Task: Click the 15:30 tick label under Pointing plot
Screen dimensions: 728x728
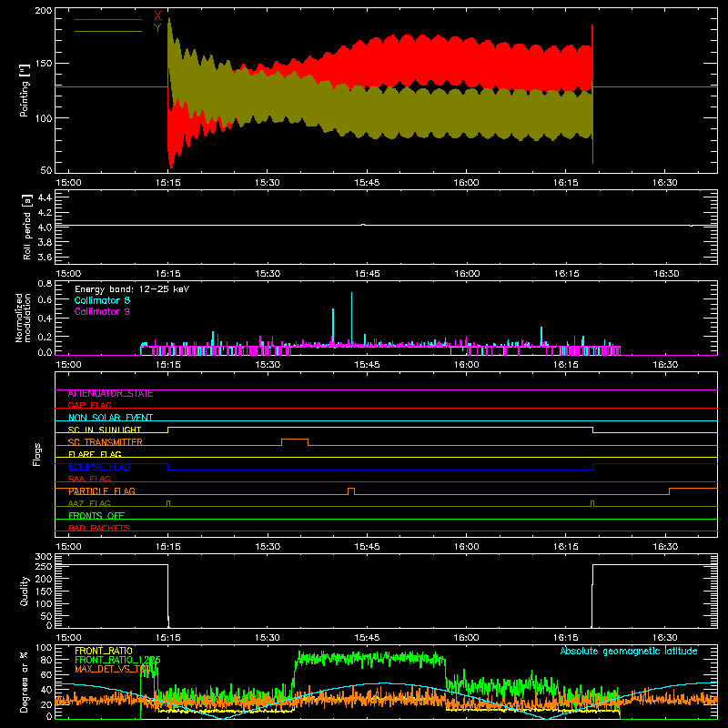Action: pos(268,183)
